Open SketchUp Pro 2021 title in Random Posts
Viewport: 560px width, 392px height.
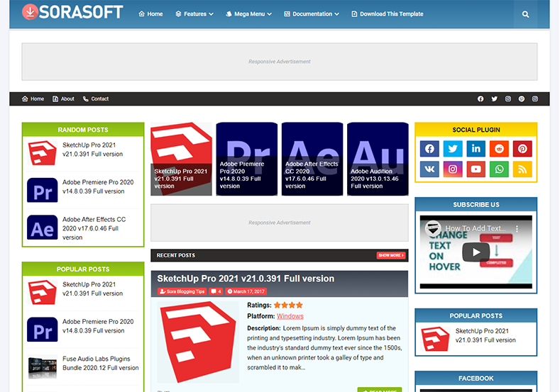point(92,150)
